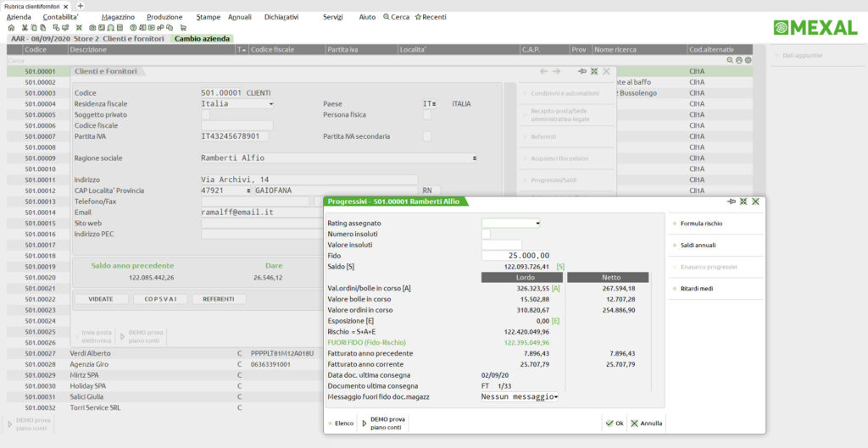Click the expand icon in Clienti e Fornitori window
Viewport: 868px width, 448px height.
click(x=594, y=71)
